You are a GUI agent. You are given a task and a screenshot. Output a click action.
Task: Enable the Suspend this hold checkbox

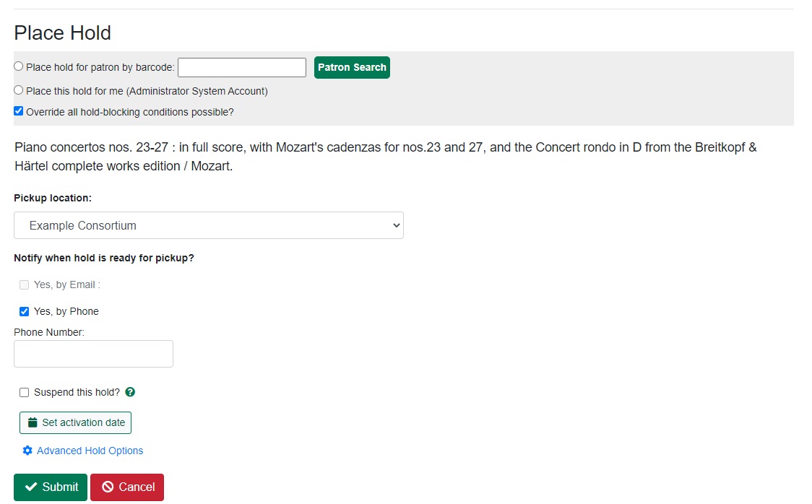tap(24, 392)
